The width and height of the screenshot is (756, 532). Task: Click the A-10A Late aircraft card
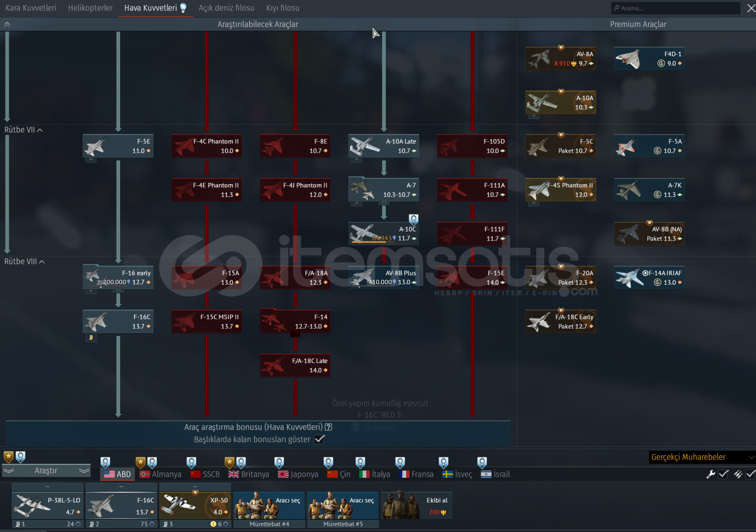[x=384, y=146]
